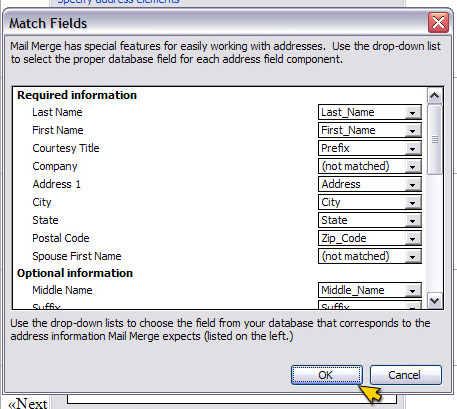457x409 pixels.
Task: Open the Last Name field dropdown
Action: pyautogui.click(x=412, y=113)
